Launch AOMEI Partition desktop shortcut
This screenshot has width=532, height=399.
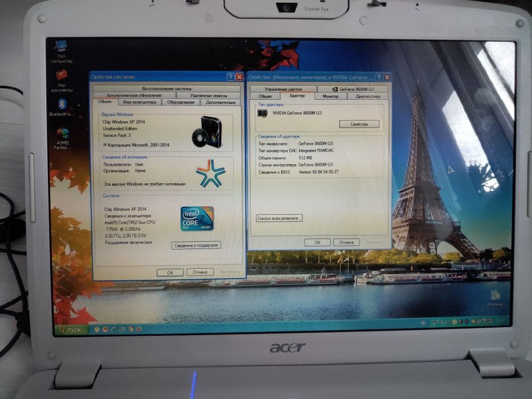pos(62,139)
